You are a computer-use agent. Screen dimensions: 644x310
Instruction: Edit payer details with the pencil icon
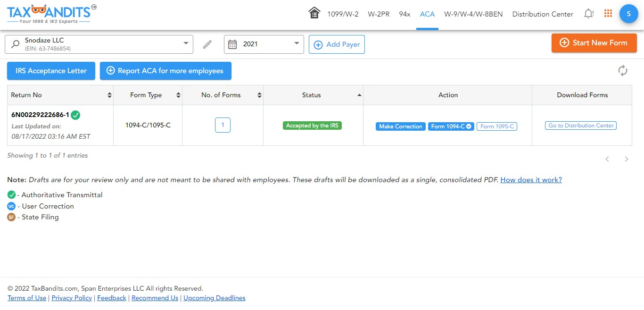tap(207, 44)
